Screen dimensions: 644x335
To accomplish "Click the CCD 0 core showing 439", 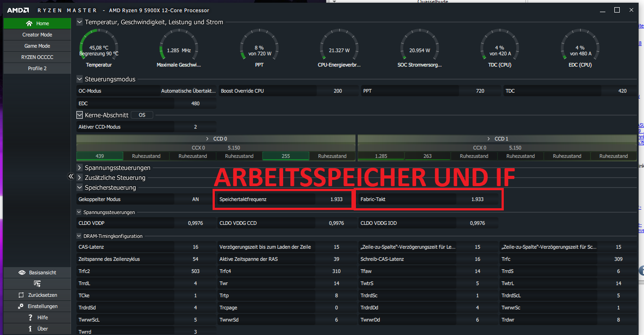I will click(100, 156).
